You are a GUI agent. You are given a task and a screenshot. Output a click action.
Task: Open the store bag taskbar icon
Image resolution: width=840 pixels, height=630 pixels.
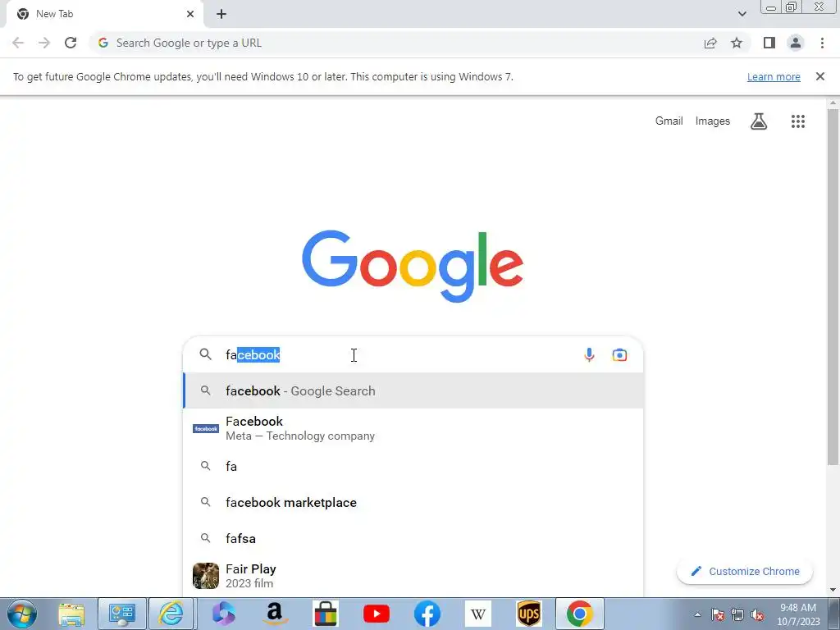325,614
